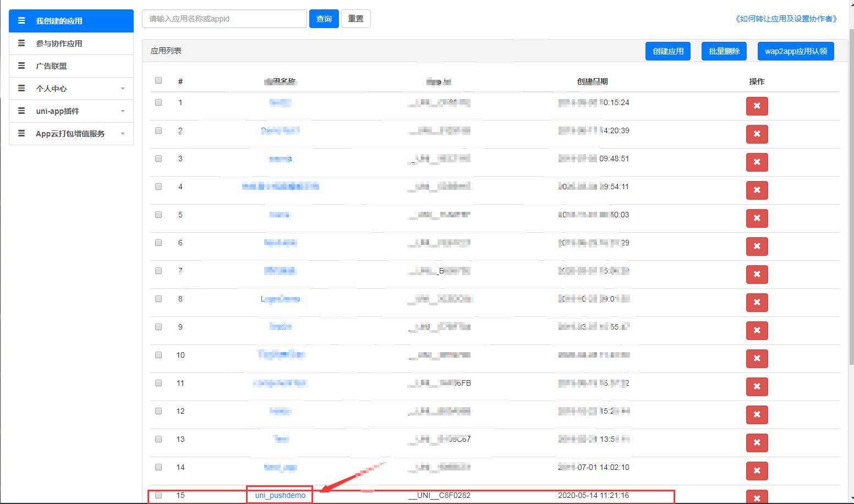The image size is (854, 504).
Task: Check the checkbox for uni_pushdemo row
Action: tap(158, 495)
